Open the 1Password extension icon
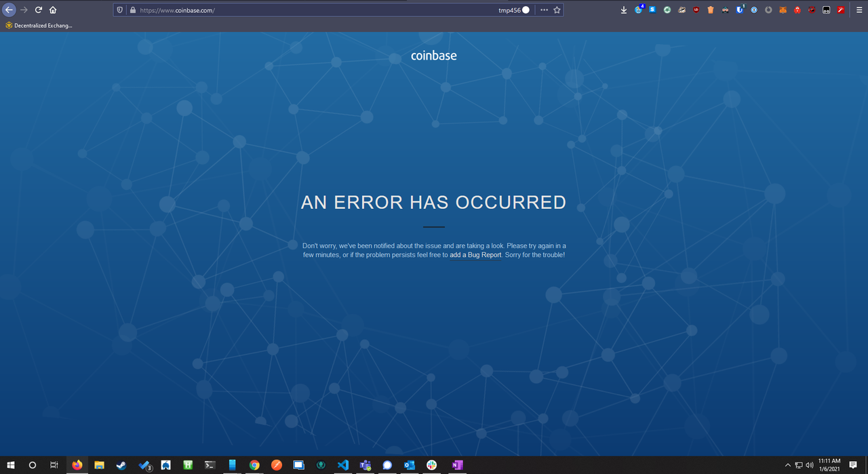 (x=754, y=9)
